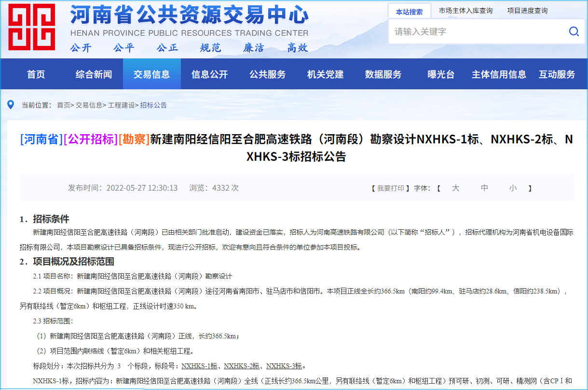Switch to 市场主体入库查询 tab

(465, 11)
